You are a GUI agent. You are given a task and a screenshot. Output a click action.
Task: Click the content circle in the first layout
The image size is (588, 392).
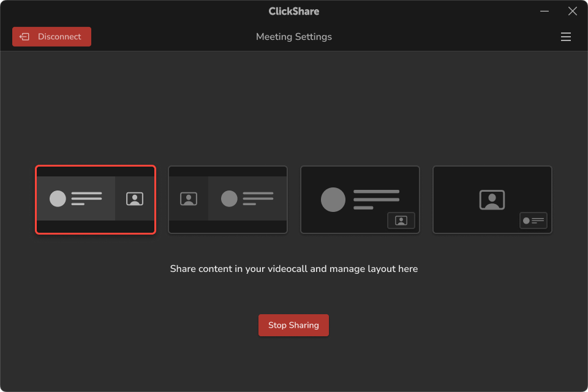(x=58, y=198)
